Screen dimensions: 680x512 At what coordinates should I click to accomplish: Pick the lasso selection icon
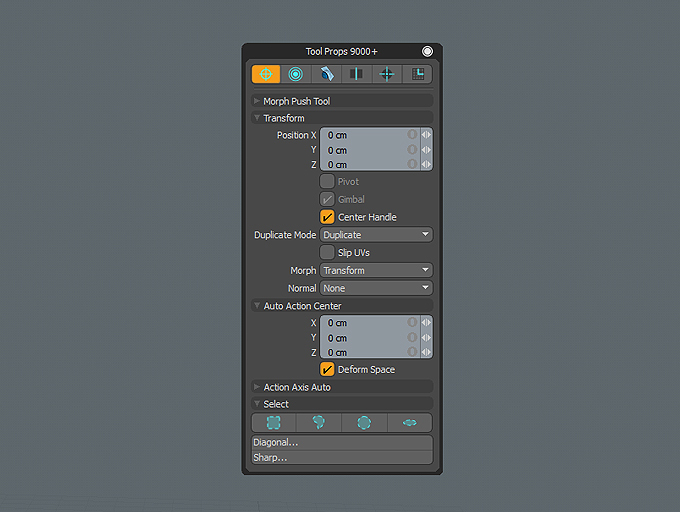[x=319, y=423]
